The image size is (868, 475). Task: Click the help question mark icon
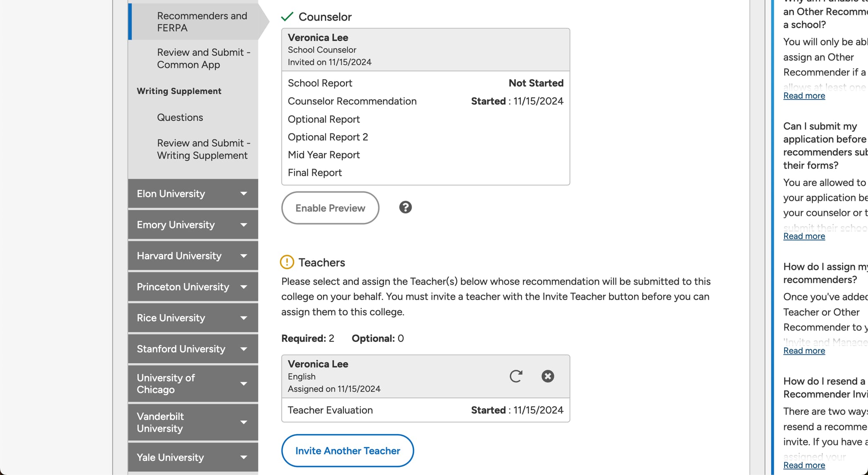click(x=405, y=207)
